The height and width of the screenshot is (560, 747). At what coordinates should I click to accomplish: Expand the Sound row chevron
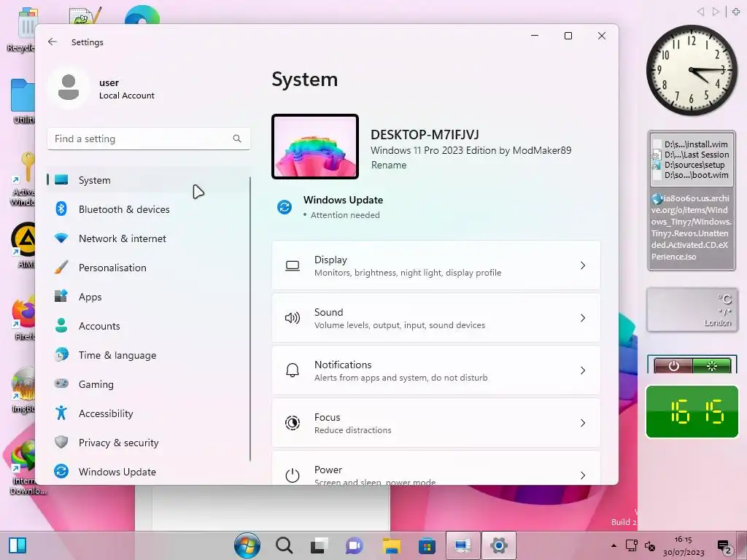(x=583, y=318)
